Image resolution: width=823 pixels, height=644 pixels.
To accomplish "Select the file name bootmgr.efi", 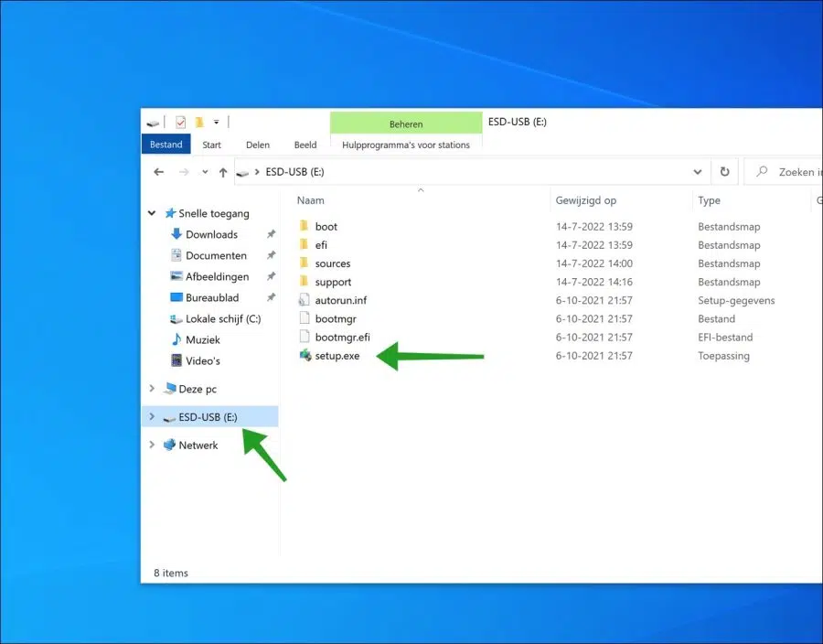I will [x=342, y=337].
